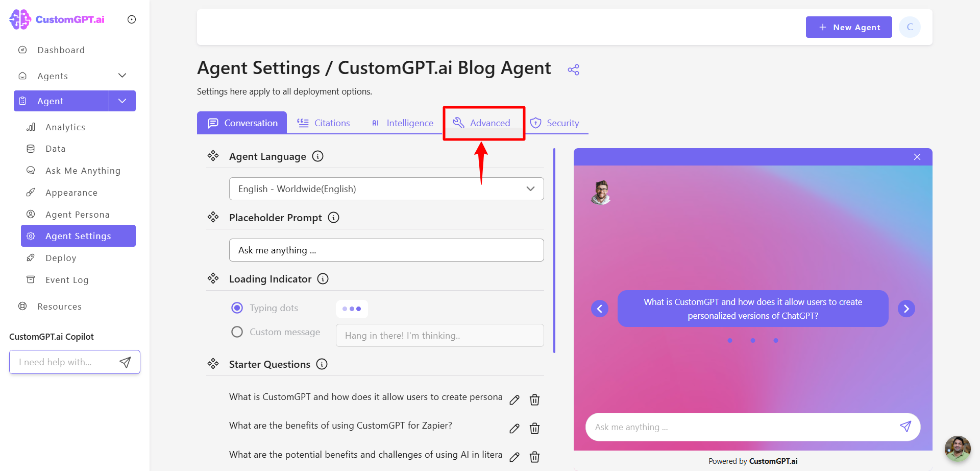Select Agent Settings in the sidebar
Viewport: 980px width, 471px height.
click(78, 236)
